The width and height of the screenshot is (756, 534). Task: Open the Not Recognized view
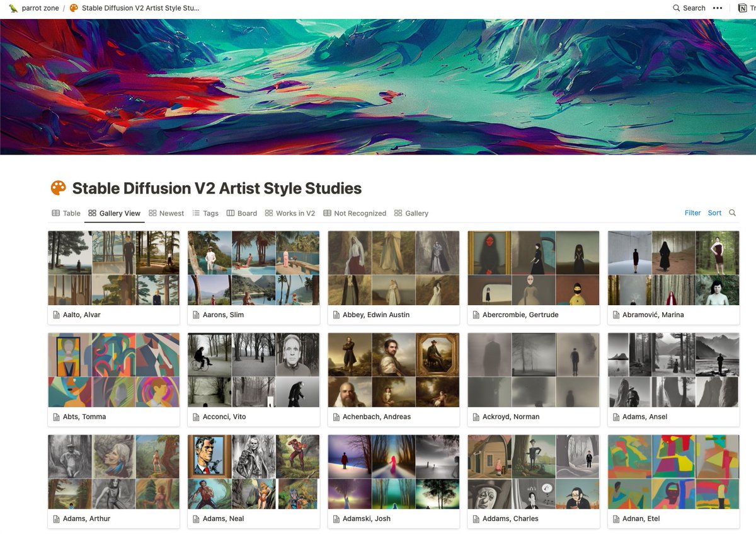(x=355, y=213)
